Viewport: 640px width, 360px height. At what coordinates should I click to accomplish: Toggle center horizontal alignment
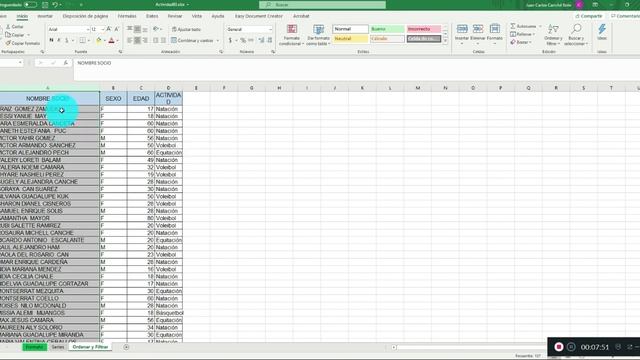(x=138, y=40)
